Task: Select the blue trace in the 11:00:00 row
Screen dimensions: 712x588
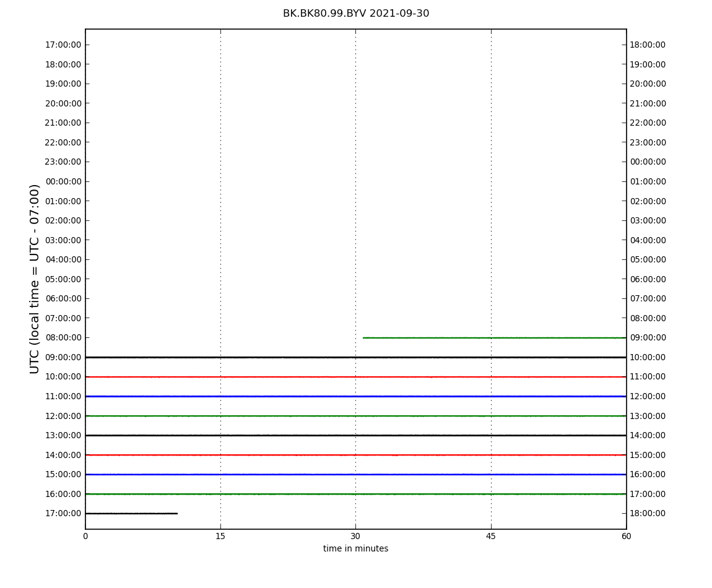Action: pyautogui.click(x=356, y=396)
